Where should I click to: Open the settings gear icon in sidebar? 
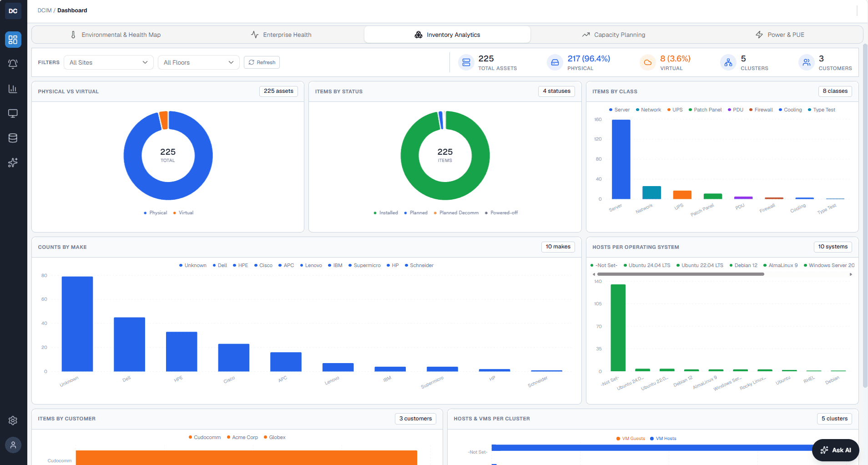click(x=13, y=420)
